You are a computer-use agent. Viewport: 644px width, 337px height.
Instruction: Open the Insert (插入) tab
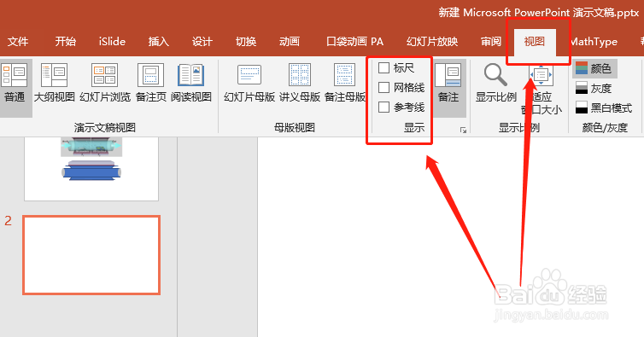[159, 42]
